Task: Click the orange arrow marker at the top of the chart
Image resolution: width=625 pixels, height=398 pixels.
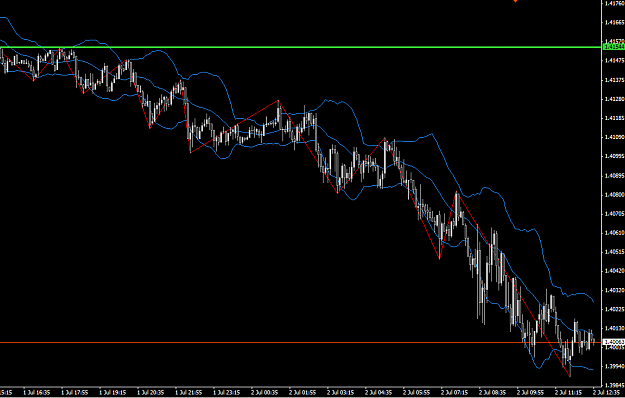Action: pos(515,1)
